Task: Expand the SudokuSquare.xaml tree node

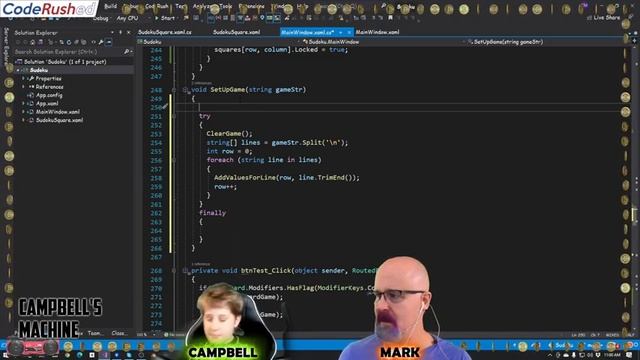Action: click(x=24, y=120)
